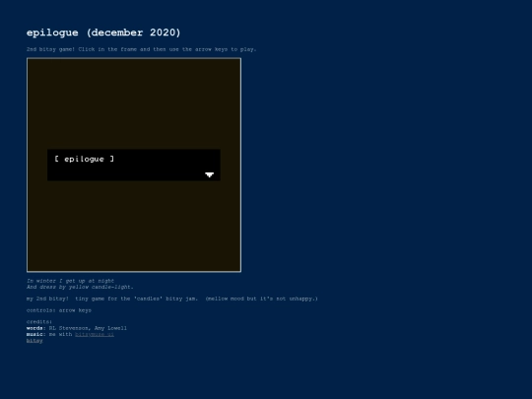
Task: Click the "words: RL Stevenson, Amy Lowell" line
Action: click(x=77, y=328)
